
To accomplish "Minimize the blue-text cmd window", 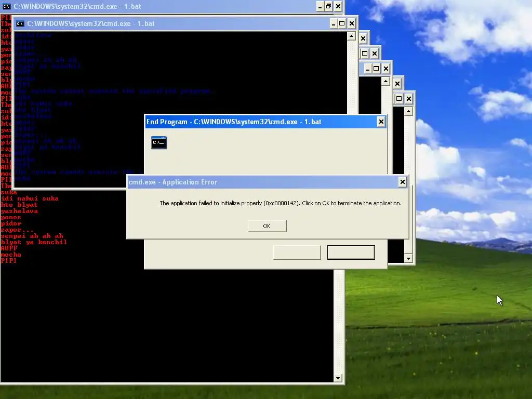I will (333, 23).
